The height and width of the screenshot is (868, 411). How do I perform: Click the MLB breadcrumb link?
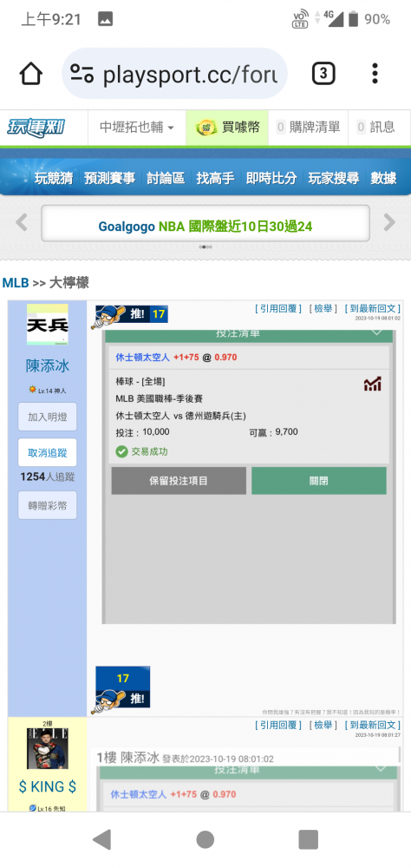tap(16, 283)
